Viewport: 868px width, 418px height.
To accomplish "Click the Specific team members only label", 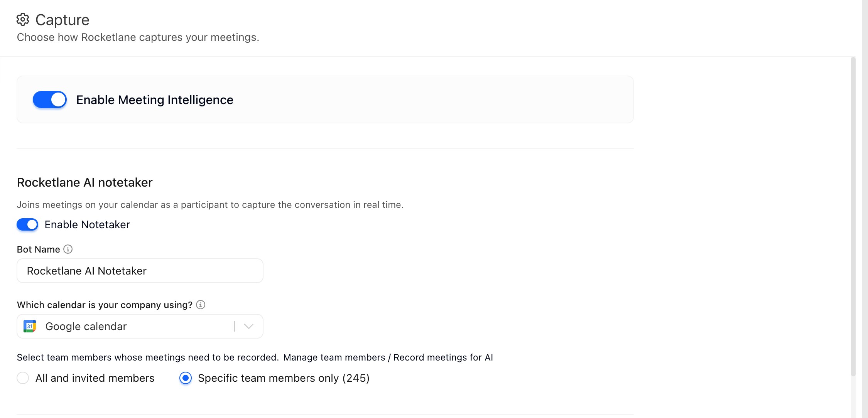I will 284,378.
